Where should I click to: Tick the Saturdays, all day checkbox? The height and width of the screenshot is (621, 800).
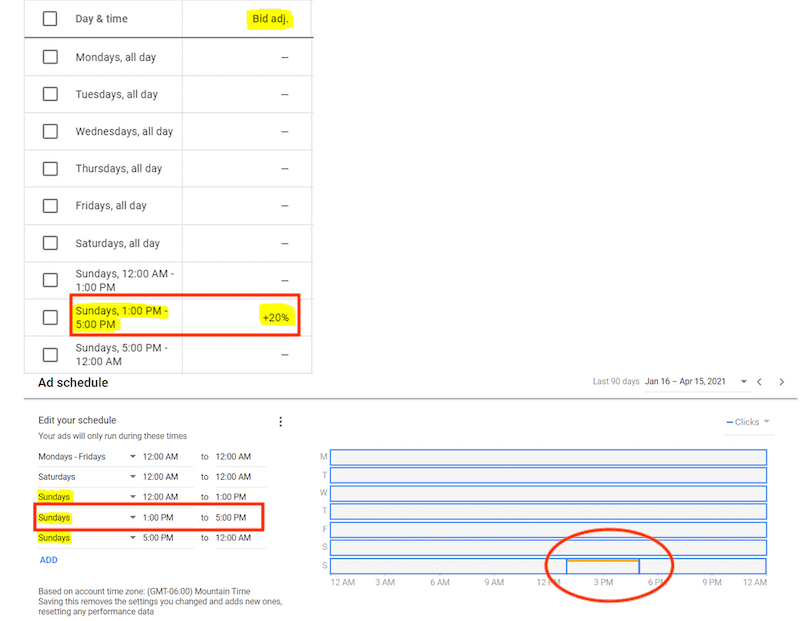point(50,243)
